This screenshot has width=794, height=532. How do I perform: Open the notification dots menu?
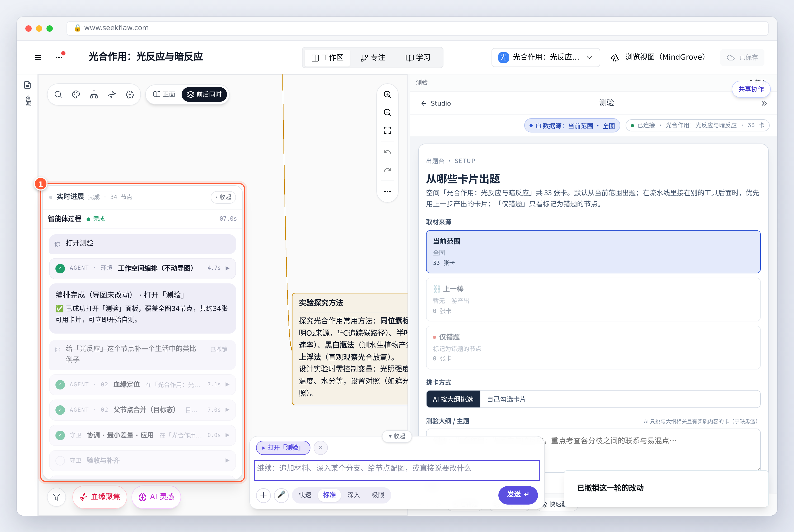60,57
